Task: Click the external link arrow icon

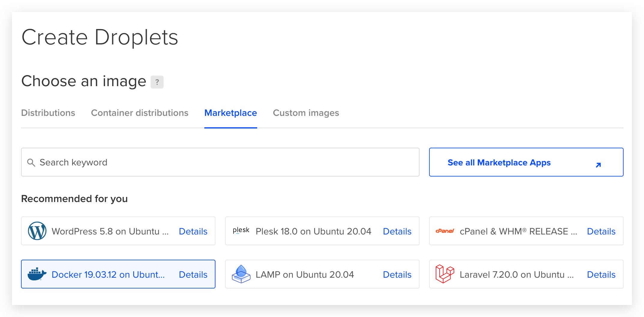Action: coord(598,165)
